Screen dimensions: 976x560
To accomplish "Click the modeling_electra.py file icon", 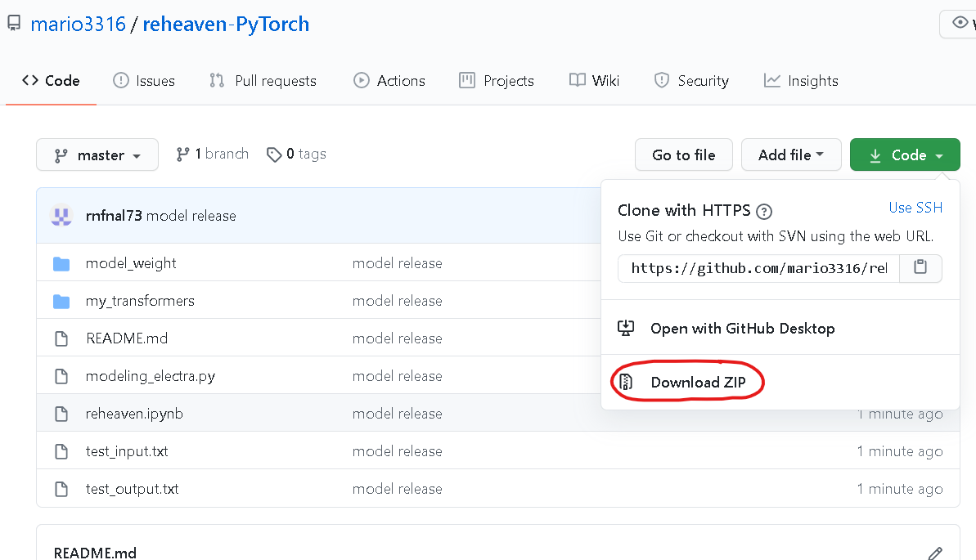I will pos(61,376).
